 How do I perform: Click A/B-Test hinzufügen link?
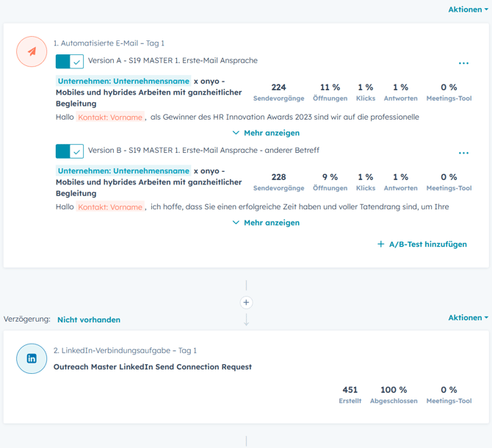(422, 244)
